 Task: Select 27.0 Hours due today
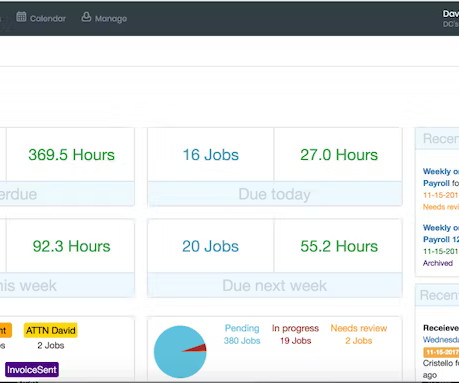tap(339, 155)
